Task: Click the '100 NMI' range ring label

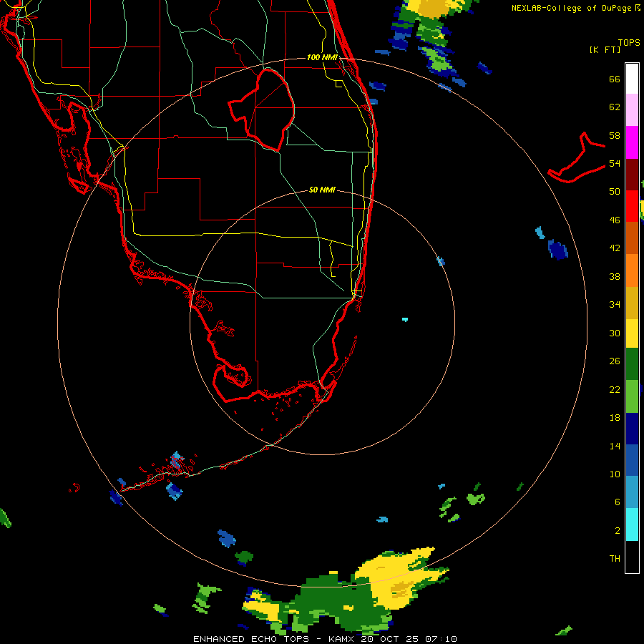Action: pos(322,57)
